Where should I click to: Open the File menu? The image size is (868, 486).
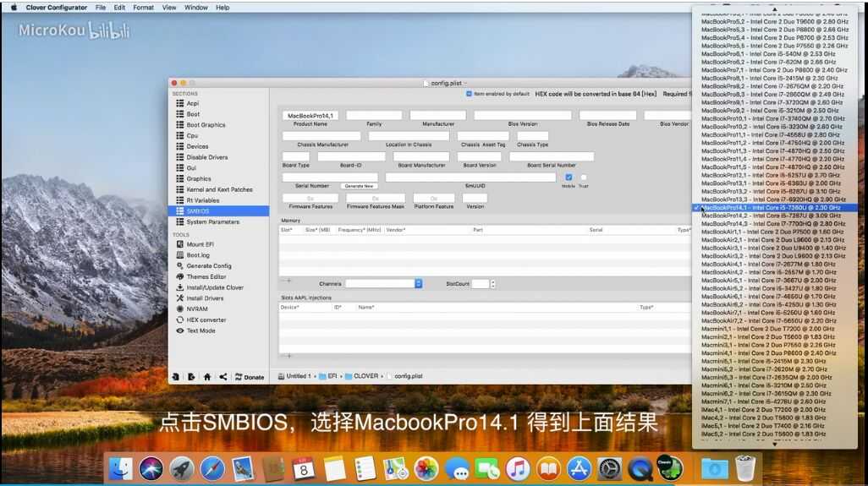point(101,8)
